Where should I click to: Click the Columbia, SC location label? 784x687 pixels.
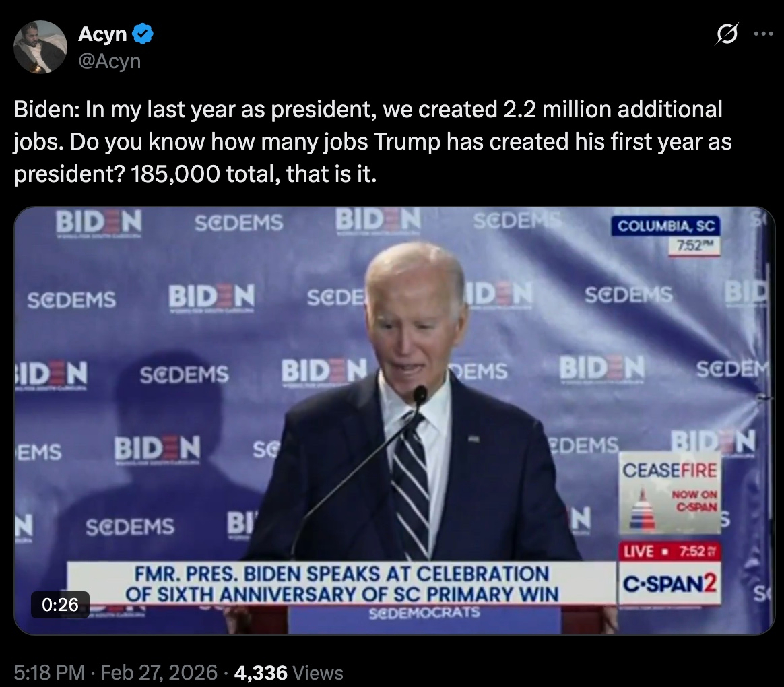click(665, 226)
